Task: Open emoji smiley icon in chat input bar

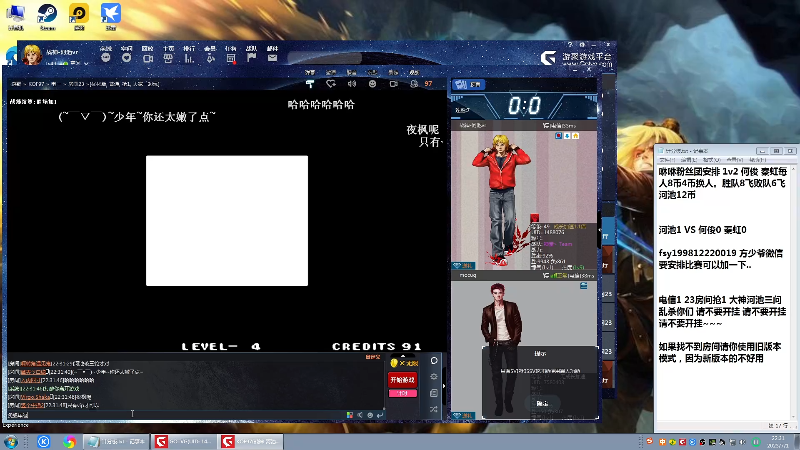Action: tap(370, 415)
